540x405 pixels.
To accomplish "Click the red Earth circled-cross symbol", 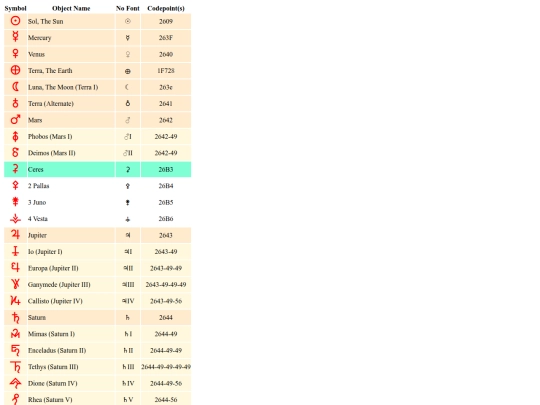I will [x=15, y=70].
